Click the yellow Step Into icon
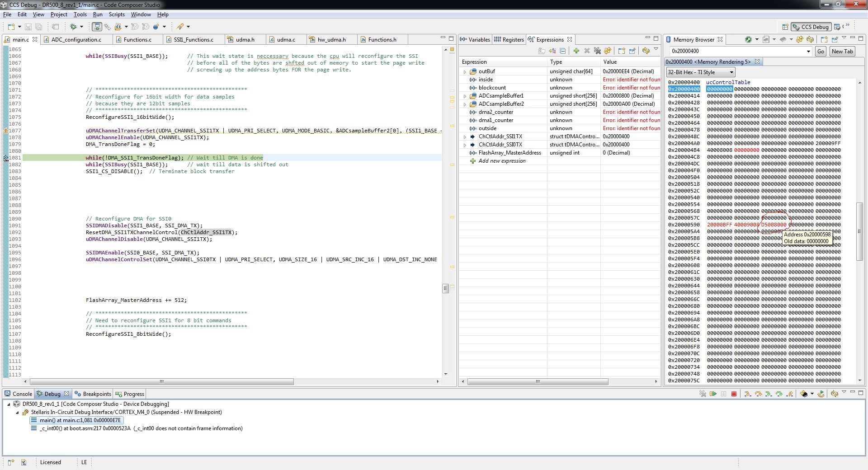The height and width of the screenshot is (470, 868). point(747,394)
